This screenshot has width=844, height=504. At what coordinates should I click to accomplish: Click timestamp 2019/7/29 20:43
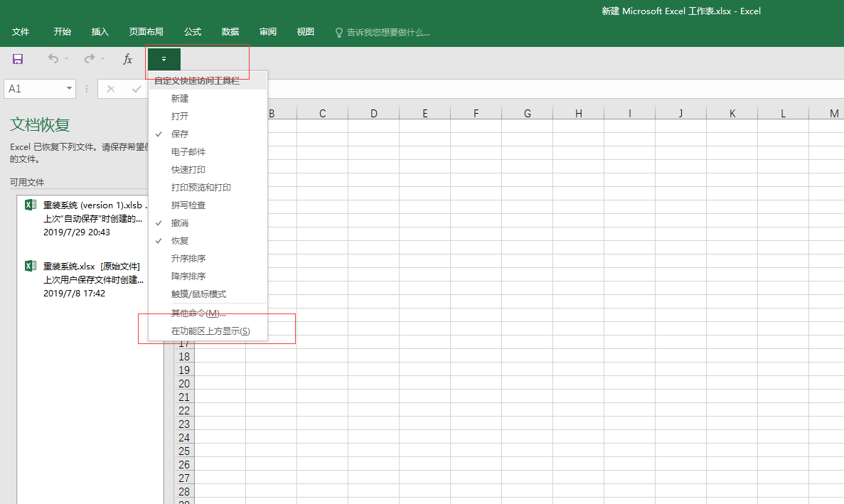(x=76, y=232)
